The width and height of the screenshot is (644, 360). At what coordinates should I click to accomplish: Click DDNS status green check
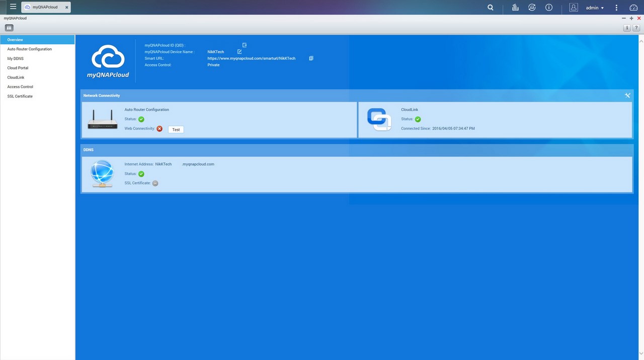[141, 174]
